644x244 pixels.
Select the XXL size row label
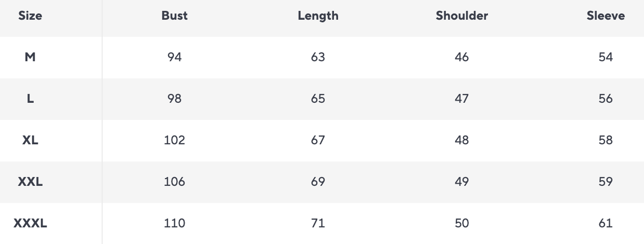30,182
